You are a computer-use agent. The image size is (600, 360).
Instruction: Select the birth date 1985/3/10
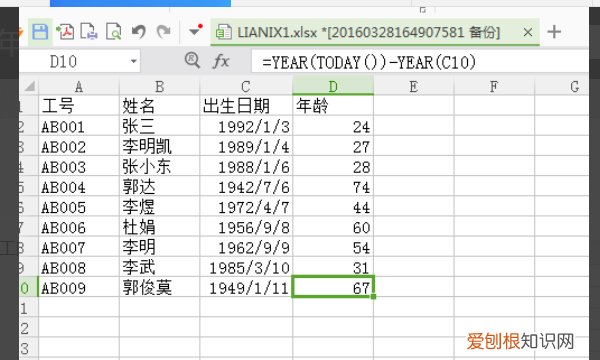tap(246, 268)
